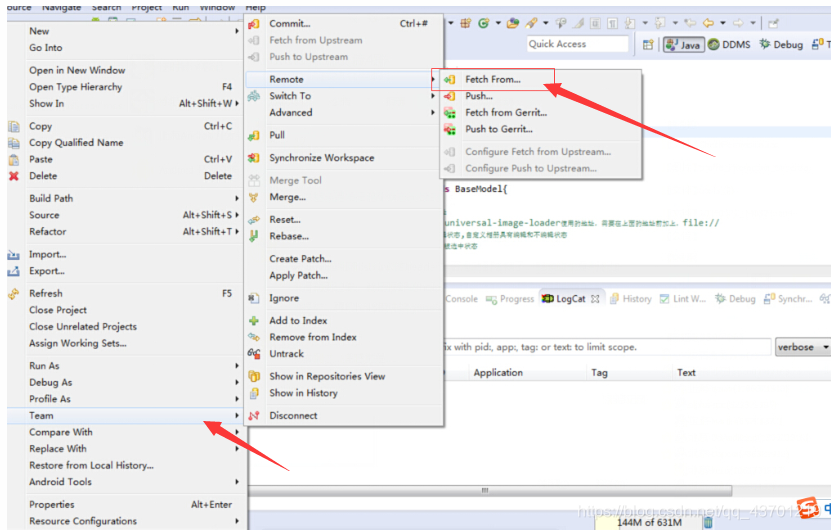Click the Open Perspective icon
Screen dimensions: 831x530
(x=648, y=45)
